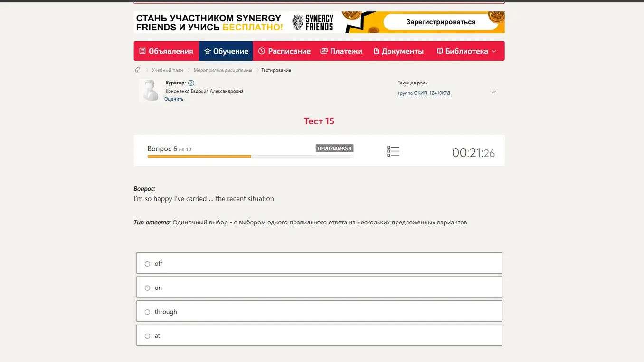Image resolution: width=644 pixels, height=362 pixels.
Task: Click the 00:21:26 test timer
Action: tap(474, 153)
